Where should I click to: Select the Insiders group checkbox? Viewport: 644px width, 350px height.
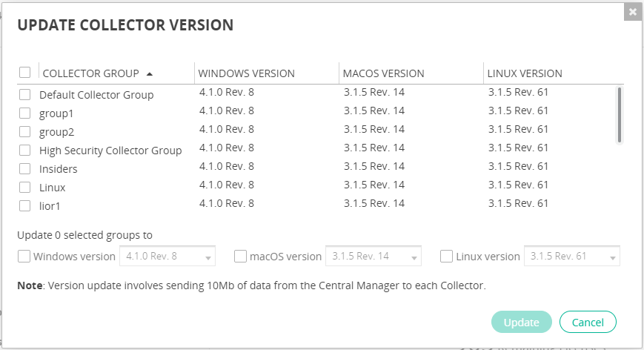point(25,169)
